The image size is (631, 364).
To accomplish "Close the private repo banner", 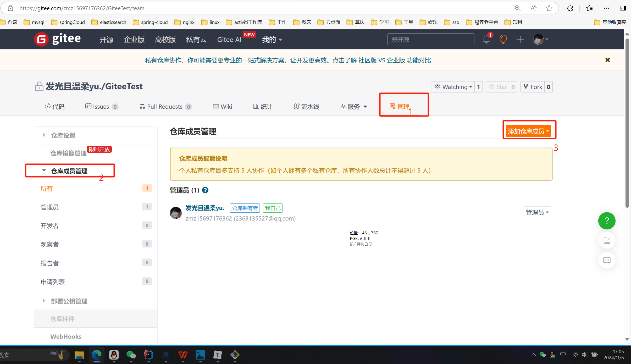I will pyautogui.click(x=608, y=60).
